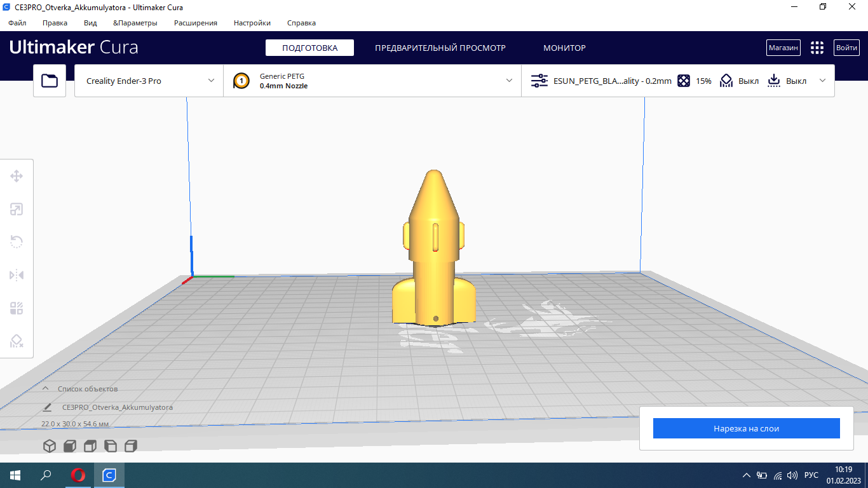Collapse the Список объектов object list

pos(46,388)
